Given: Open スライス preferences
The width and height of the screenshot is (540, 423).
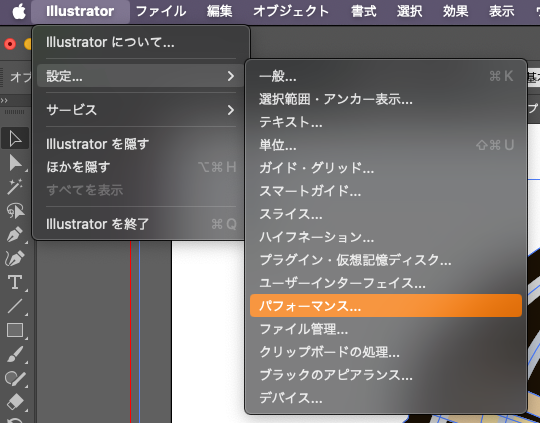Looking at the screenshot, I should point(386,214).
